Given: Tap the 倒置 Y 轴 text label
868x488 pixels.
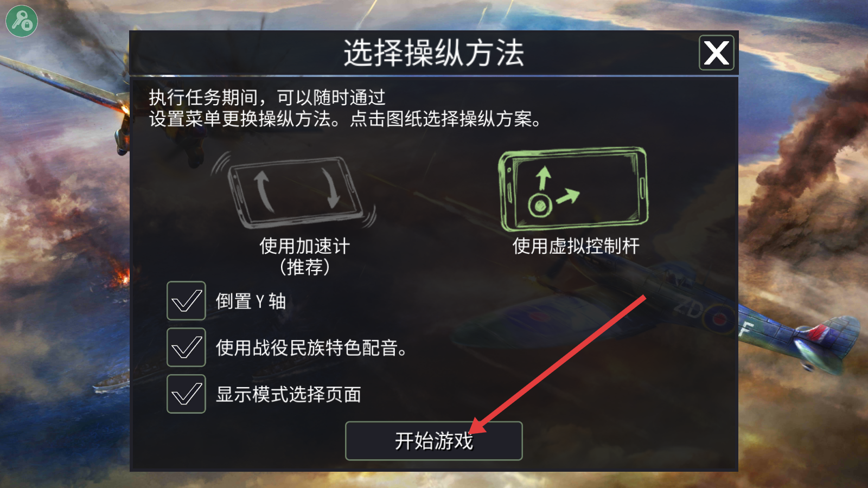Looking at the screenshot, I should tap(251, 301).
